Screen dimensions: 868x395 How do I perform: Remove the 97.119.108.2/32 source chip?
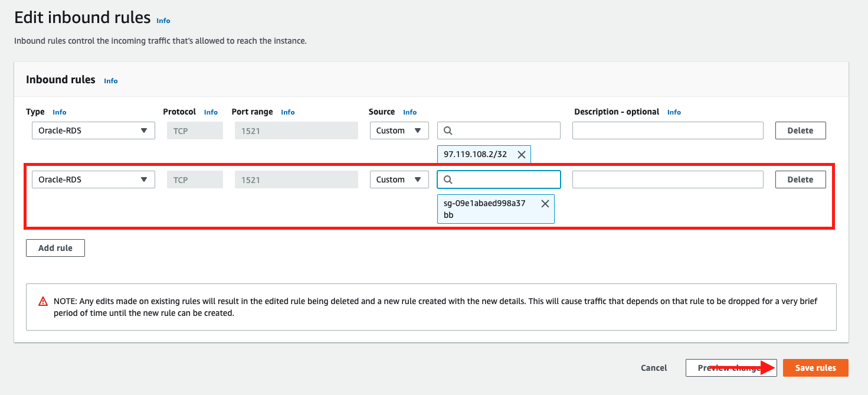(x=521, y=155)
